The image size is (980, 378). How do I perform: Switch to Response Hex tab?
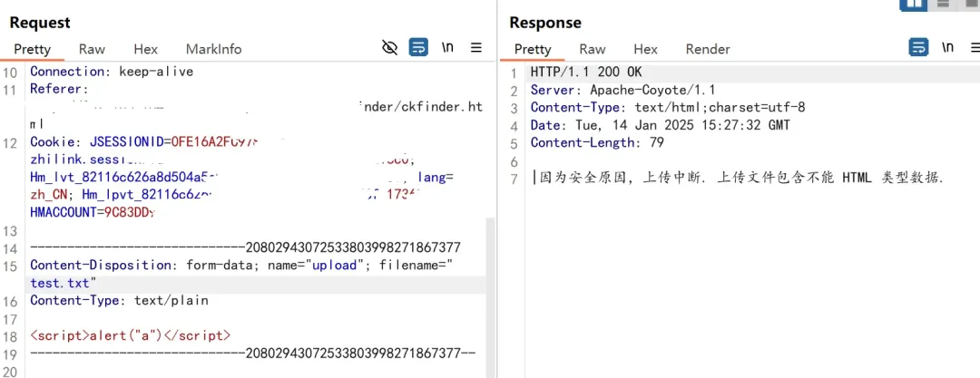pyautogui.click(x=646, y=49)
